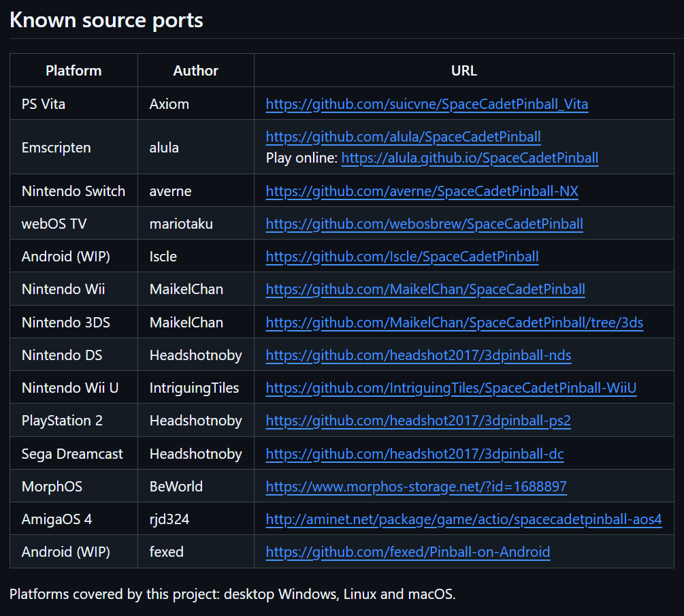Click the author name fexed
Viewport: 684px width, 616px height.
pyautogui.click(x=166, y=552)
